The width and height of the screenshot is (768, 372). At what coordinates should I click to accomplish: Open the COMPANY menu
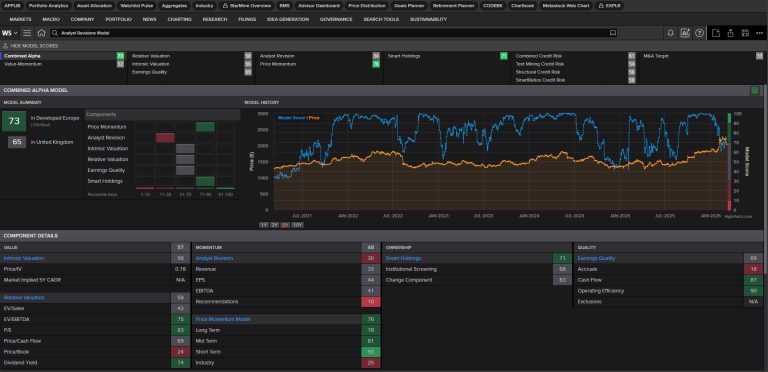click(x=82, y=19)
